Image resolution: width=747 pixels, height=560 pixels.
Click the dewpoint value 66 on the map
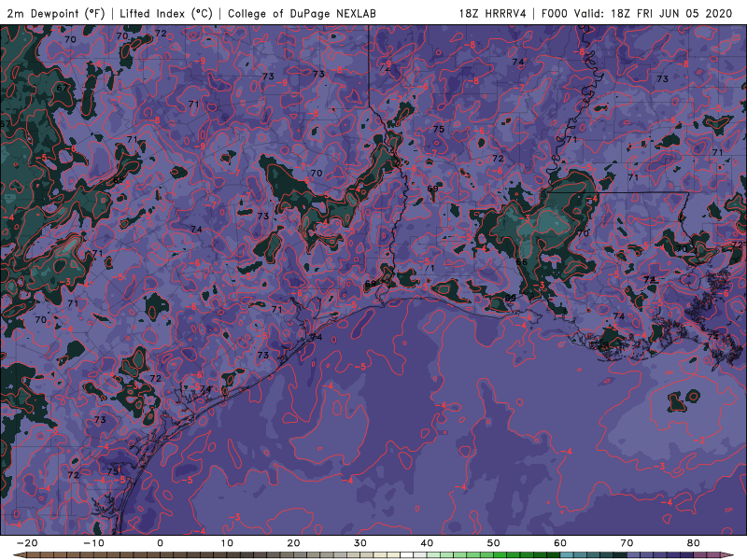point(522,262)
